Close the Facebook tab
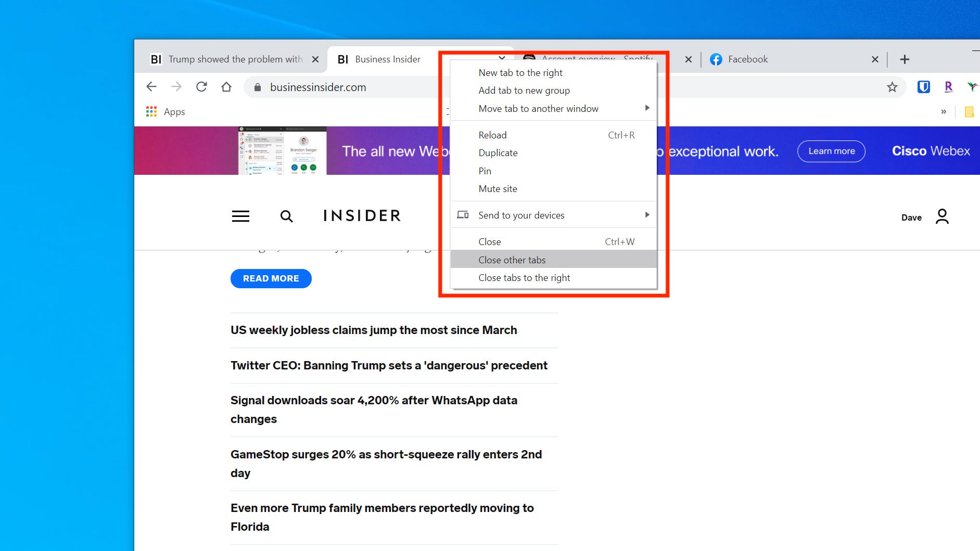The width and height of the screenshot is (980, 551). [x=875, y=59]
